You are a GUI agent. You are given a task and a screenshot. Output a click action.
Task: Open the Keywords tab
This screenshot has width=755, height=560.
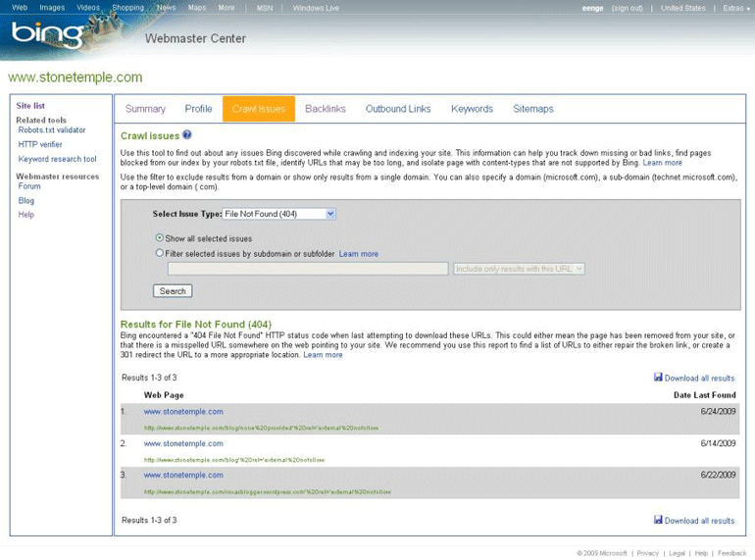(472, 109)
